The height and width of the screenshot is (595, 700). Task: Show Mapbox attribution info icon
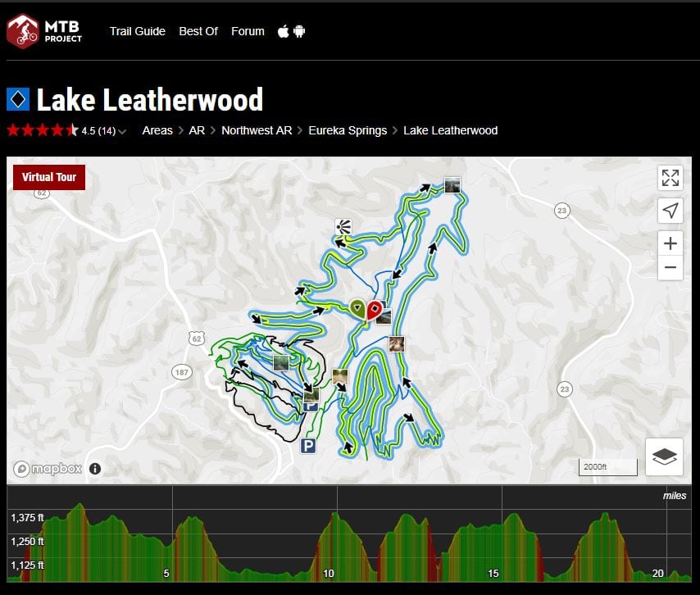pyautogui.click(x=95, y=469)
